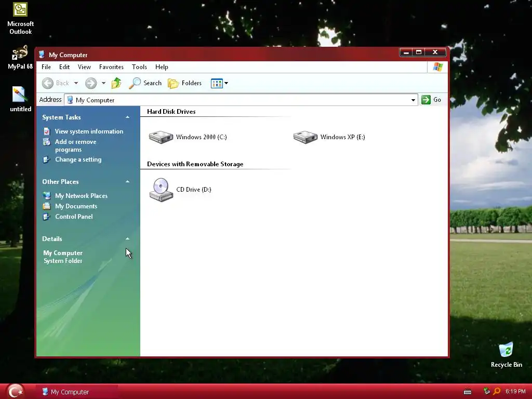The image size is (532, 399).
Task: Open the Windows 2000 (C:) drive icon
Action: tap(161, 137)
